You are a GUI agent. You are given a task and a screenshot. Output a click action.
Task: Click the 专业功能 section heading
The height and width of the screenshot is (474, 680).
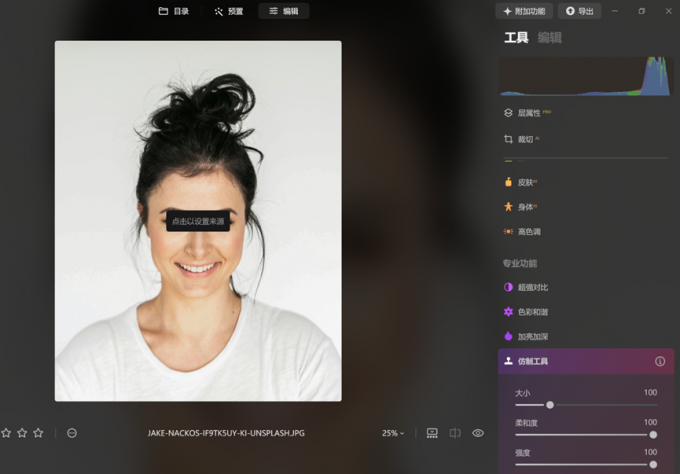[520, 263]
